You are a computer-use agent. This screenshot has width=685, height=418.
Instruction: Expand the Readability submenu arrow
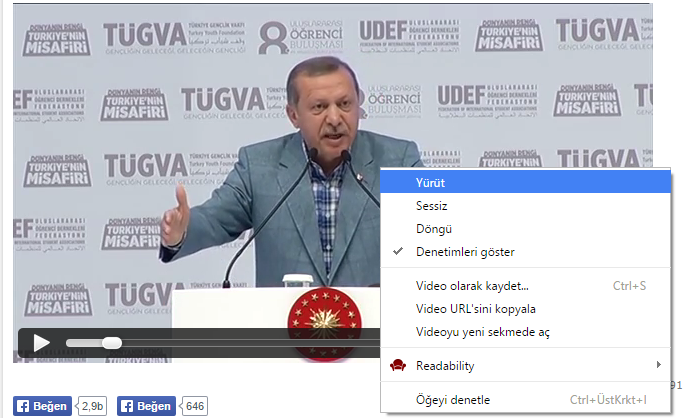658,366
